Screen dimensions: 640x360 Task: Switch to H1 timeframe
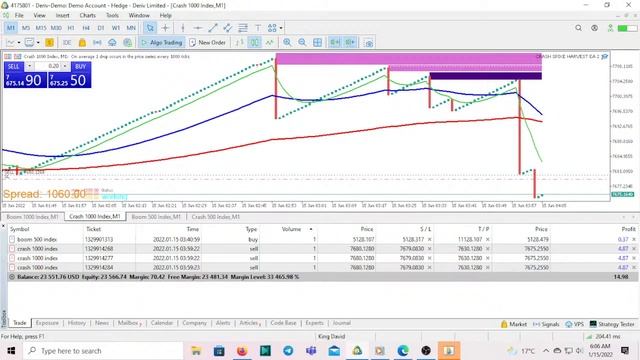(x=71, y=28)
